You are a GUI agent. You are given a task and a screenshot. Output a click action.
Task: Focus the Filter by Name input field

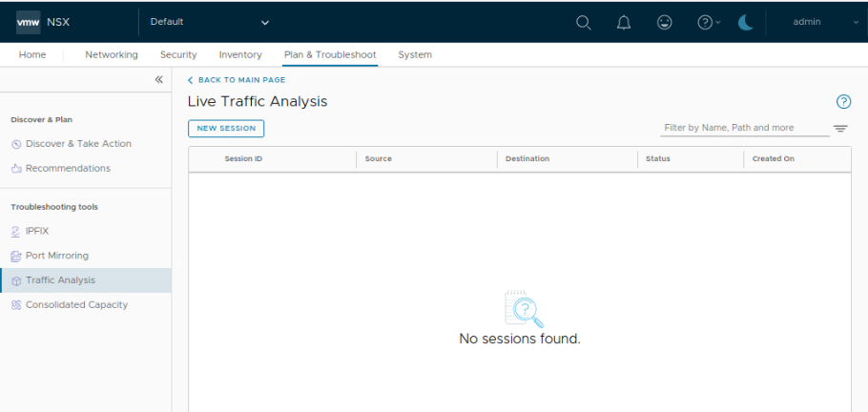744,128
